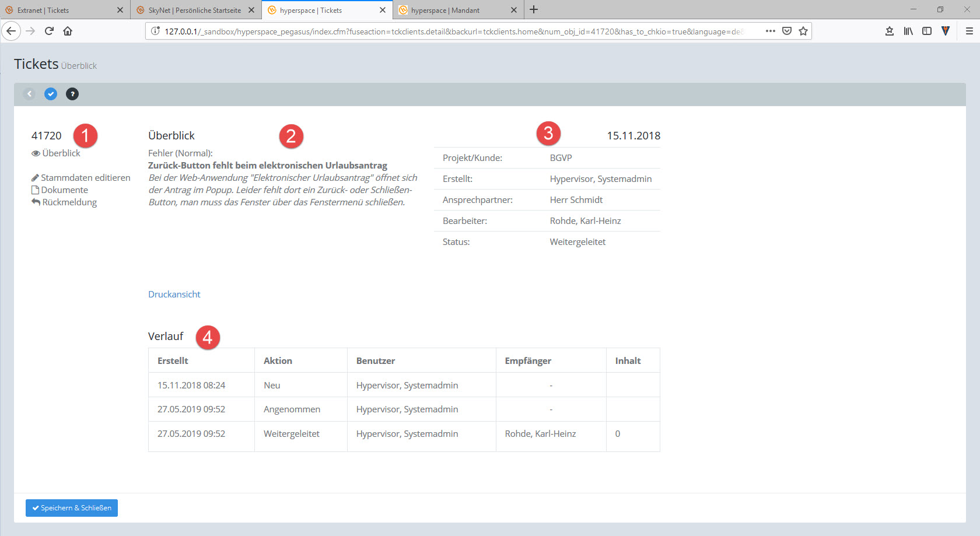Open a new browser tab with plus

tap(534, 10)
